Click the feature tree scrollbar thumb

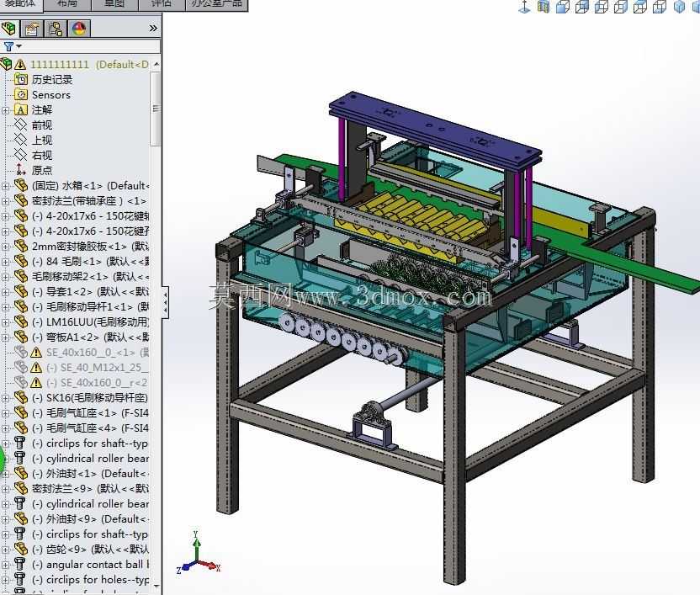pos(156,109)
